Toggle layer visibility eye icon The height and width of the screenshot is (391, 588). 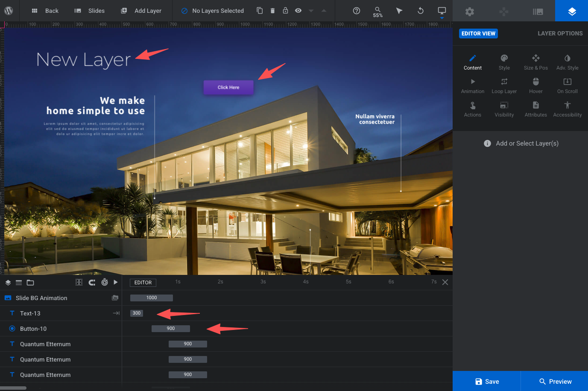pos(298,11)
